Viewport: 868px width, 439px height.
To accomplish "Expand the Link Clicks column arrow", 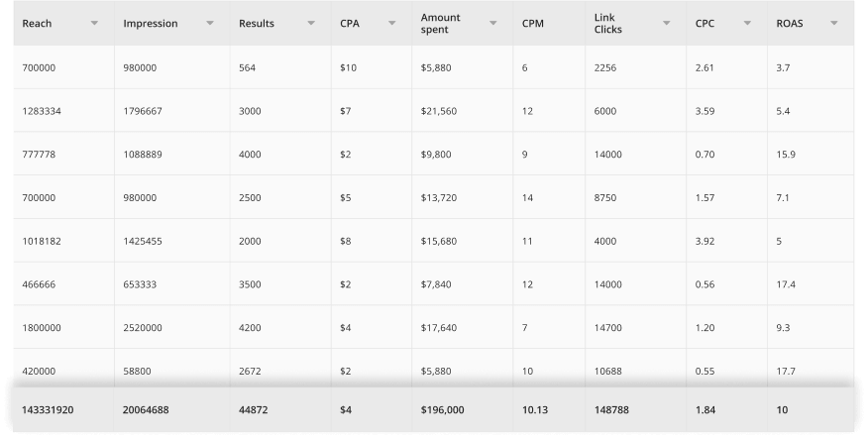I will 667,23.
